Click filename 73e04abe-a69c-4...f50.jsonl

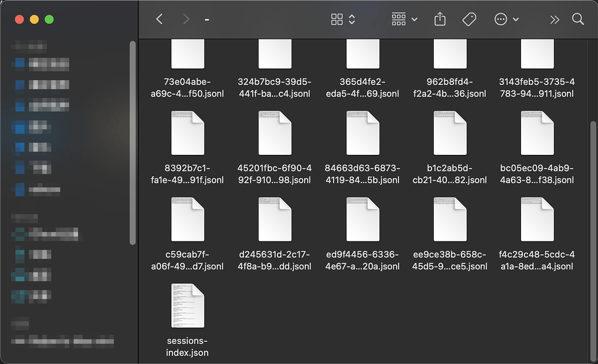[187, 88]
